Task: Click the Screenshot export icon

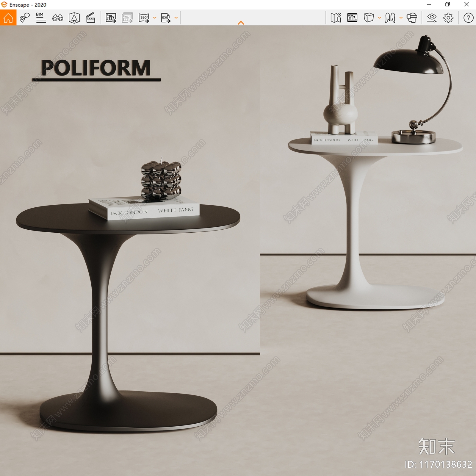Action: click(111, 18)
